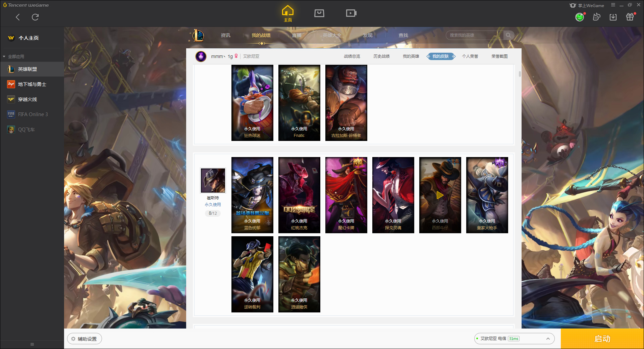
Task: Click the 8/12 skin count badge
Action: point(213,213)
